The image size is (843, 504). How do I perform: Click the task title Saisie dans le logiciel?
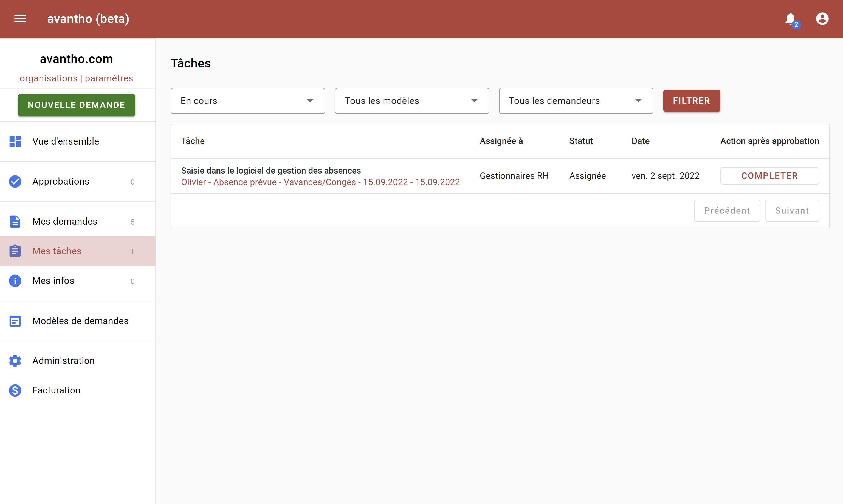coord(271,171)
